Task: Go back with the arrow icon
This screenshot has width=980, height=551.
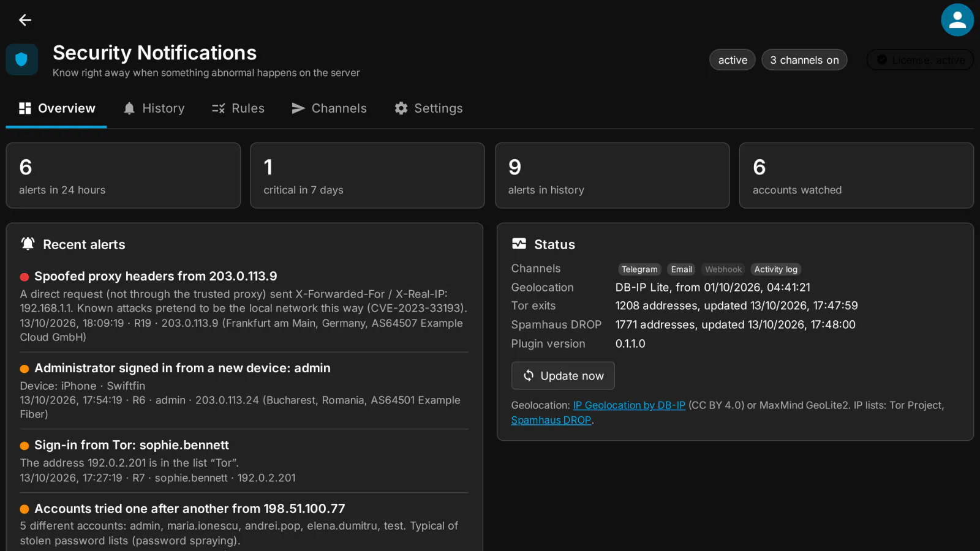Action: pyautogui.click(x=25, y=20)
